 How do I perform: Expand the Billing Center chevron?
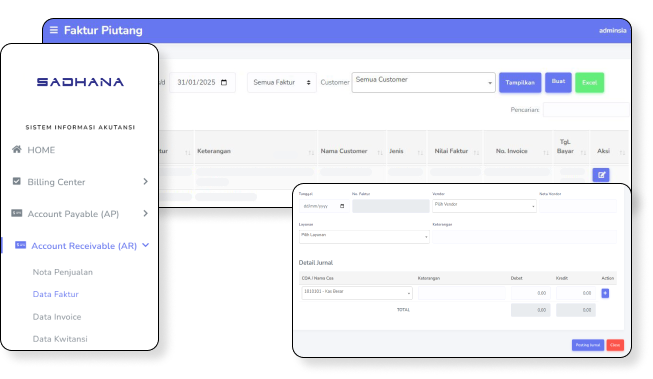click(x=145, y=182)
